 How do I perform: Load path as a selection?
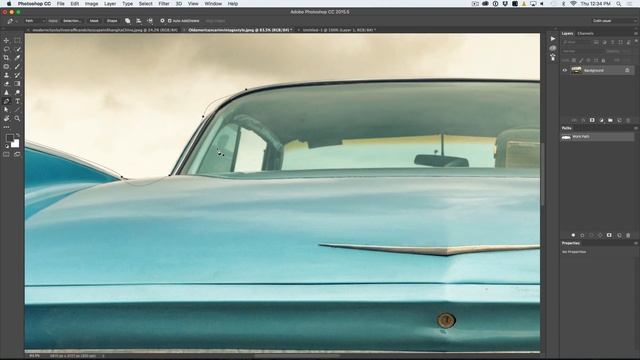point(591,235)
